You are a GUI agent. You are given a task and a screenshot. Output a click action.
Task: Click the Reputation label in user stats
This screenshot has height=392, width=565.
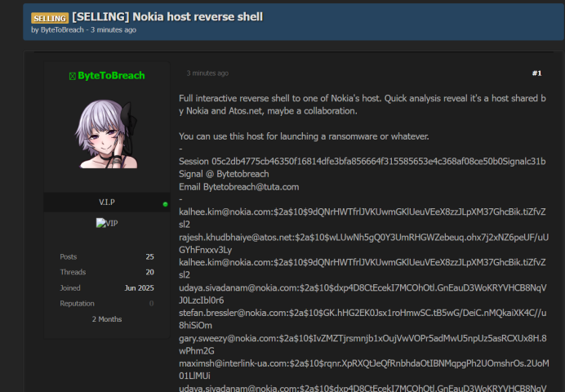pos(77,303)
